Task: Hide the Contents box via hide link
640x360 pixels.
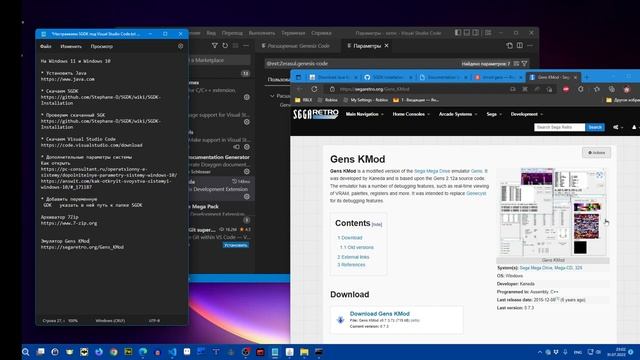Action: point(377,224)
